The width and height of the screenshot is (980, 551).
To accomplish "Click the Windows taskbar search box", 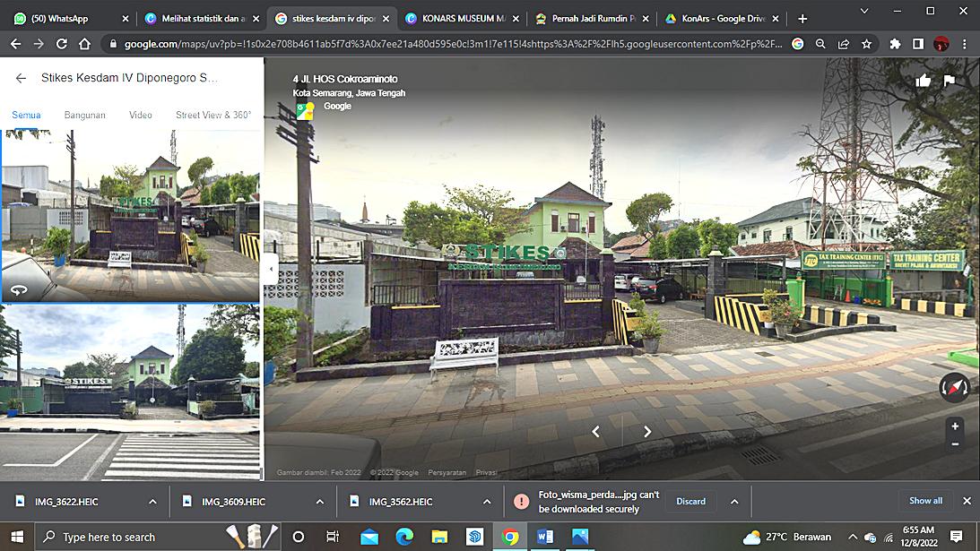I will 158,537.
